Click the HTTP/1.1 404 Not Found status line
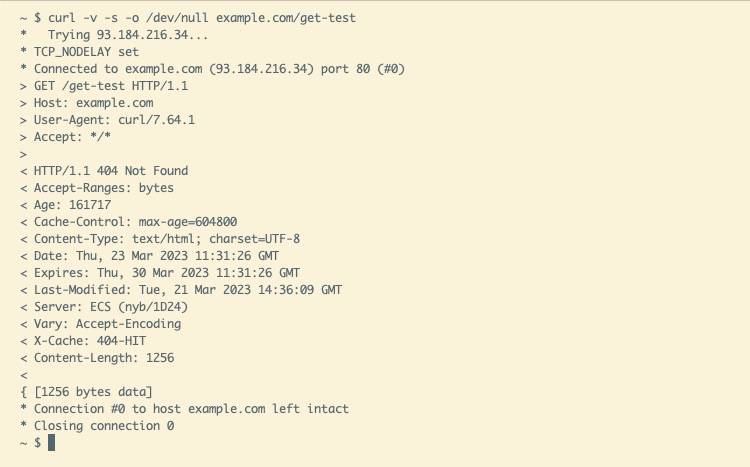750x467 pixels. pos(111,171)
